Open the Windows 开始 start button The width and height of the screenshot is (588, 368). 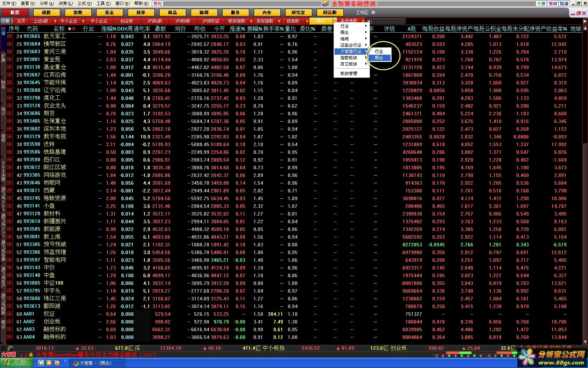pos(17,363)
